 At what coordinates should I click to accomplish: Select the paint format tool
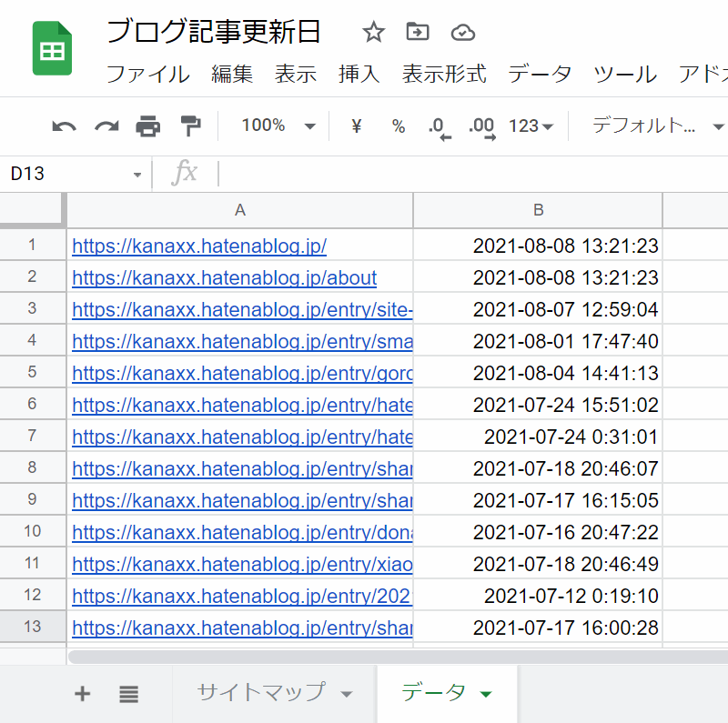point(191,126)
